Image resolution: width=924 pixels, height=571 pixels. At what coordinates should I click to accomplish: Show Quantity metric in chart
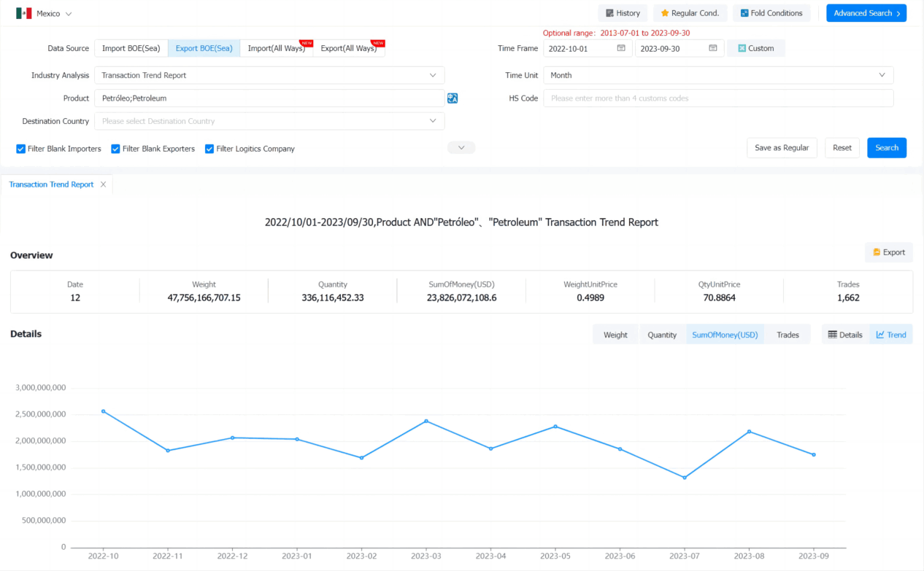point(662,335)
